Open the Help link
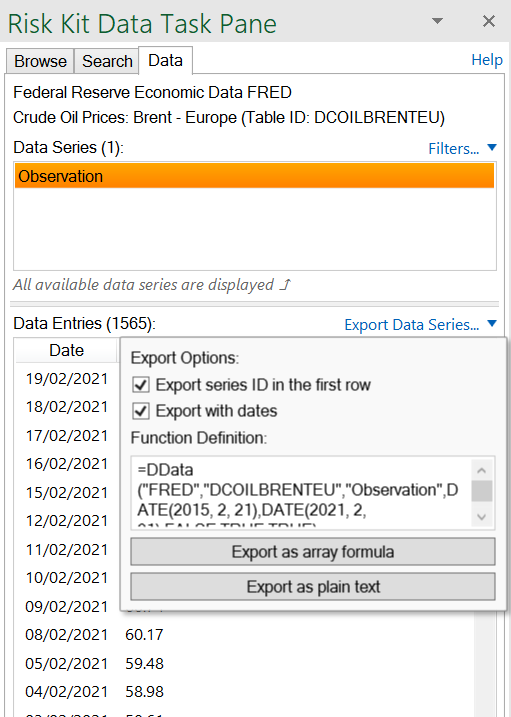This screenshot has height=717, width=511. 487,60
